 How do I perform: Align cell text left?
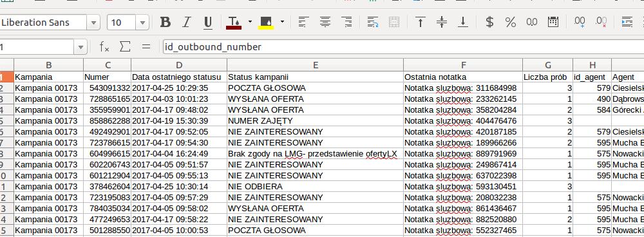click(x=303, y=22)
